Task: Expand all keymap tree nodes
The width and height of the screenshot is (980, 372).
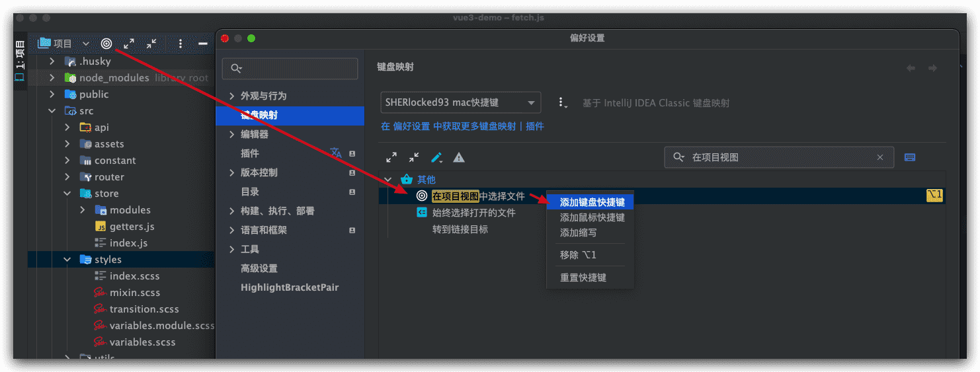Action: (x=391, y=157)
